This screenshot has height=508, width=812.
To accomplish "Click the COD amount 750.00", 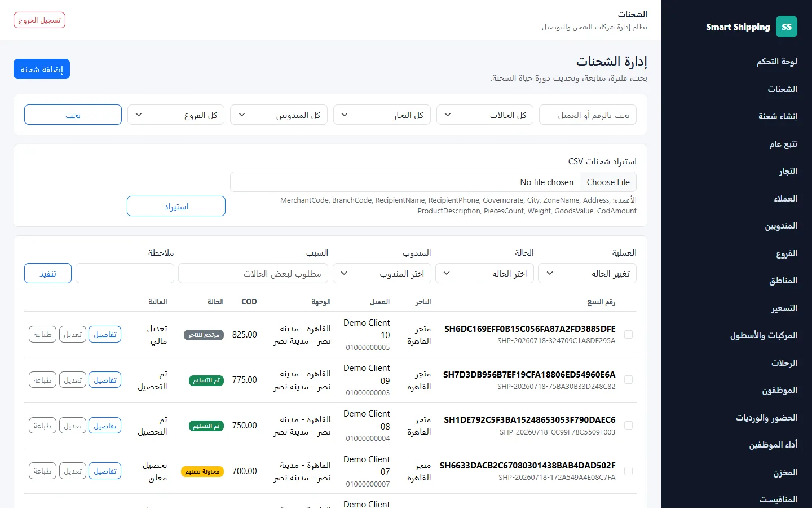I will pyautogui.click(x=245, y=426).
